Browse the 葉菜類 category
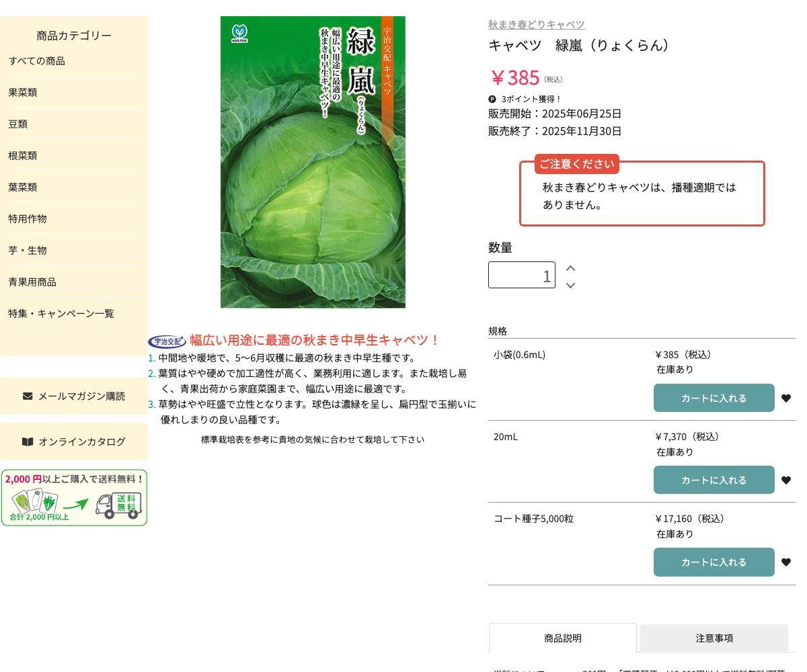Screen dimensions: 807x672 [23, 187]
